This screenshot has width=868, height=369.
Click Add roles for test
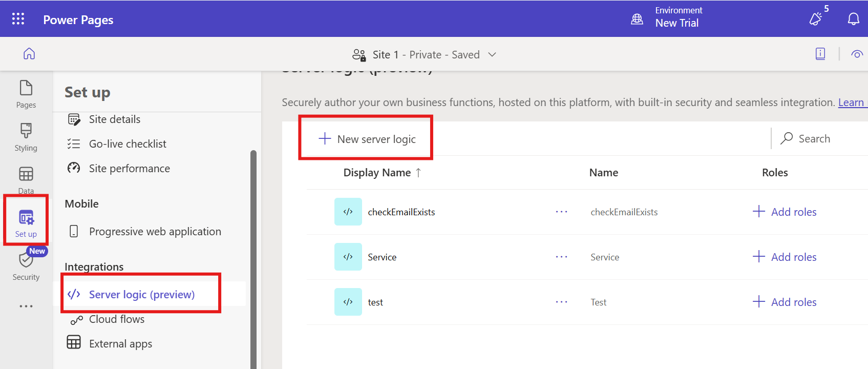[785, 302]
